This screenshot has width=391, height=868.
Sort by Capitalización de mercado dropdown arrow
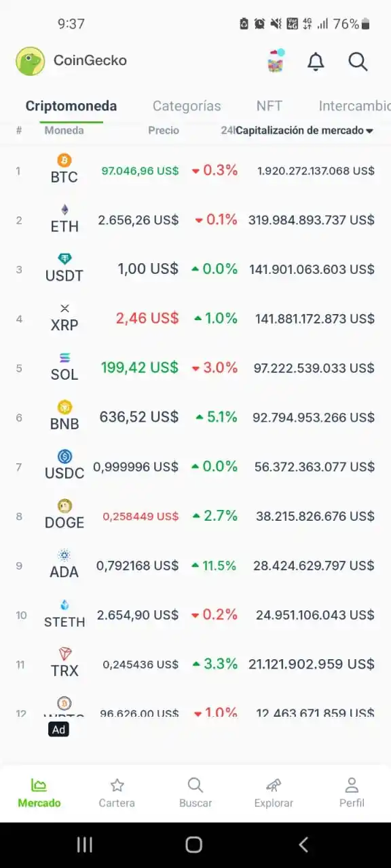(370, 131)
